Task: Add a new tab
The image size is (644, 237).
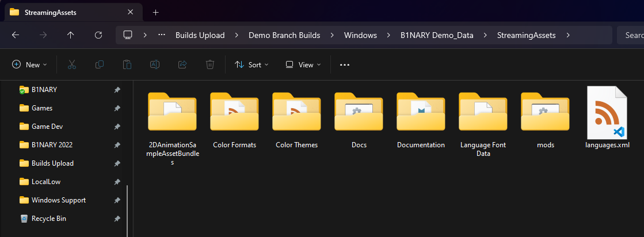Action: pos(155,12)
